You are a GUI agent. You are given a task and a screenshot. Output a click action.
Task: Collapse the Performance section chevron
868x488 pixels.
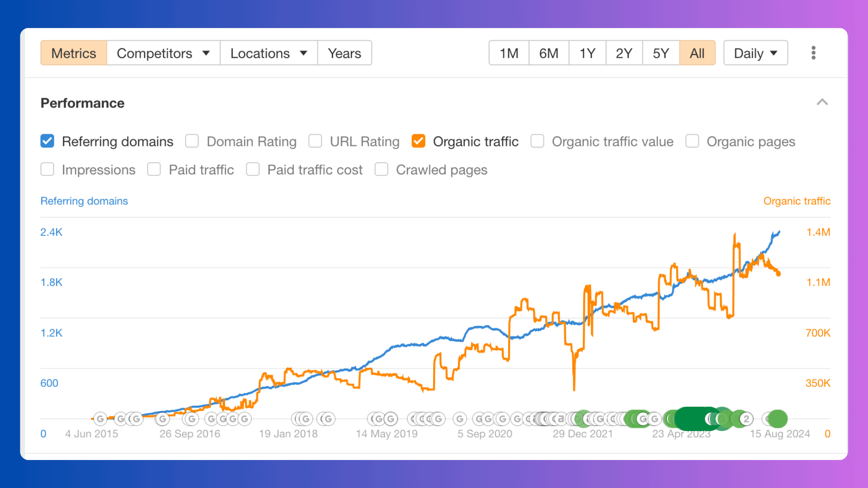[822, 102]
